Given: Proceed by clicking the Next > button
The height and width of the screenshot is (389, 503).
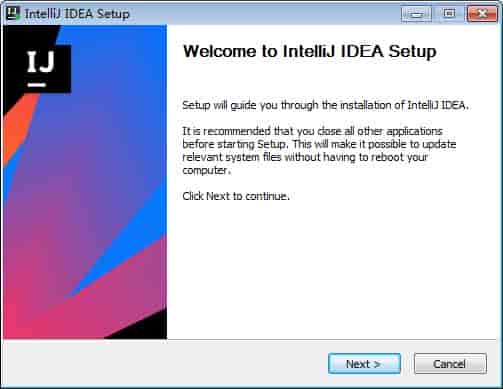Looking at the screenshot, I should (364, 364).
